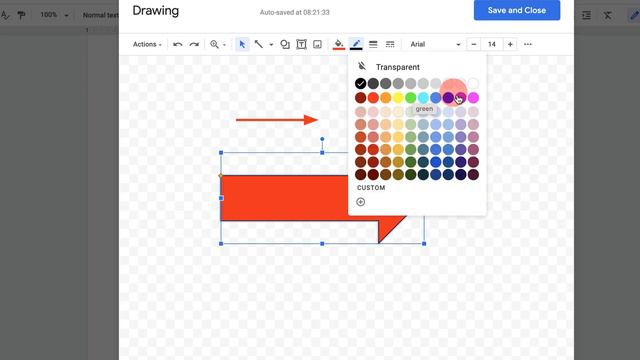Choose the Line tool

[259, 44]
